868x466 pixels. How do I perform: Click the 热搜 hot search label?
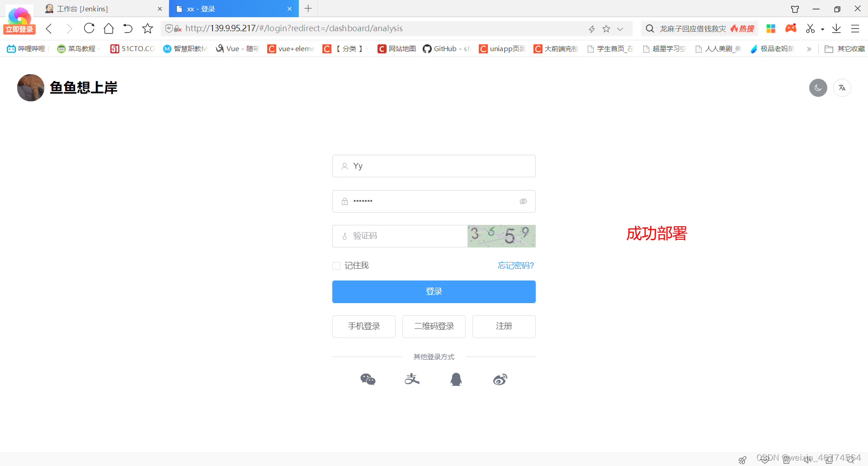tap(742, 29)
